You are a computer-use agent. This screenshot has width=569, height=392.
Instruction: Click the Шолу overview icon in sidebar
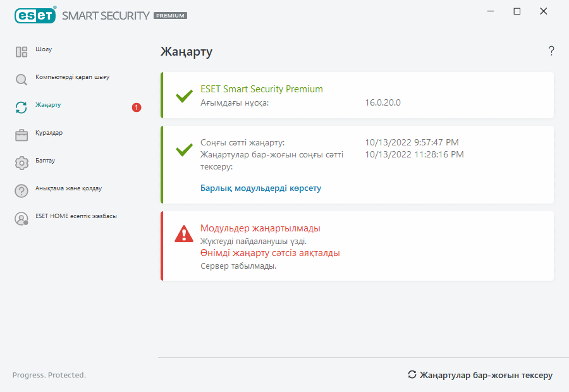pos(21,52)
